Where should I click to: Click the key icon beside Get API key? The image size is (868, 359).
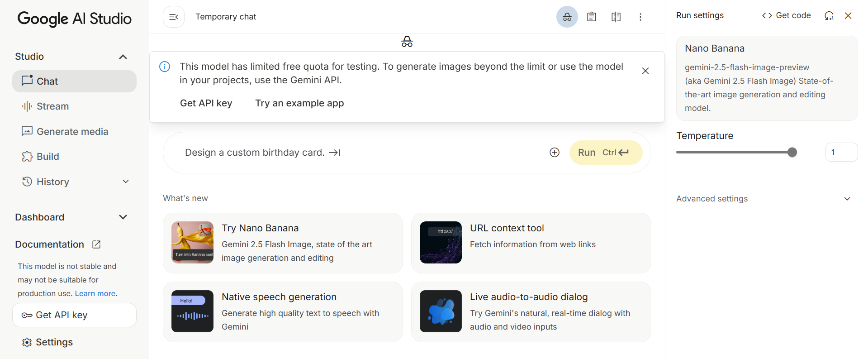[27, 315]
